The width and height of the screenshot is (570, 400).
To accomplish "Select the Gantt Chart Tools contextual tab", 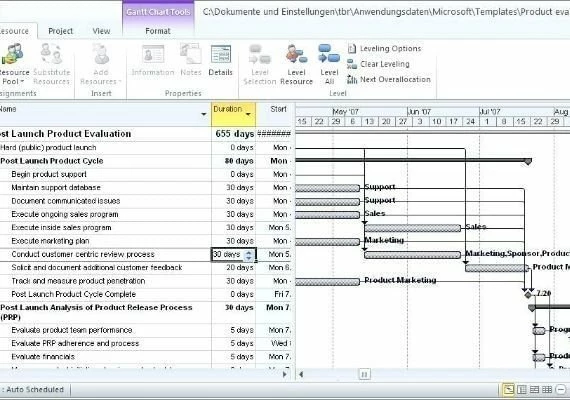I will [x=158, y=12].
